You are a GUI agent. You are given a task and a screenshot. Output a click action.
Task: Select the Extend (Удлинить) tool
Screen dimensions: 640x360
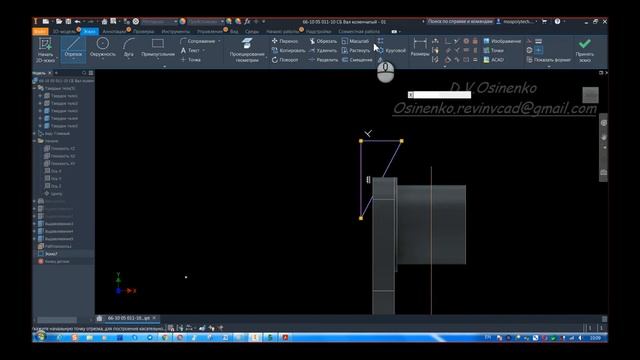point(323,50)
